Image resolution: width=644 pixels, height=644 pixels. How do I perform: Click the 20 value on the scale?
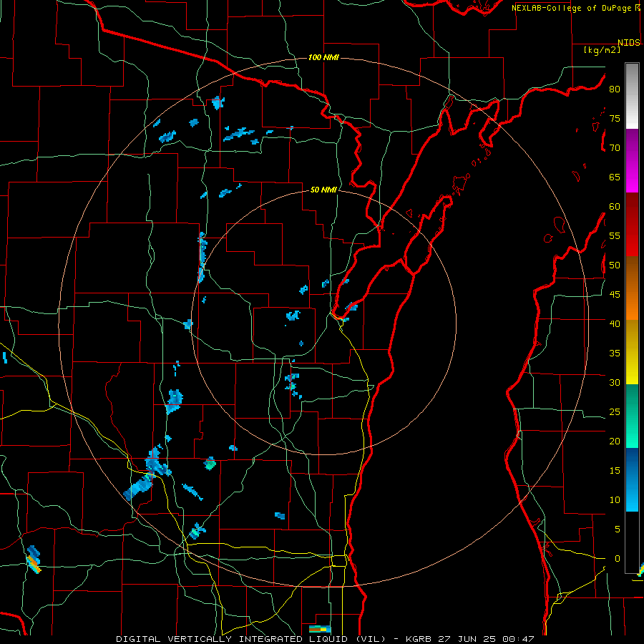[615, 441]
